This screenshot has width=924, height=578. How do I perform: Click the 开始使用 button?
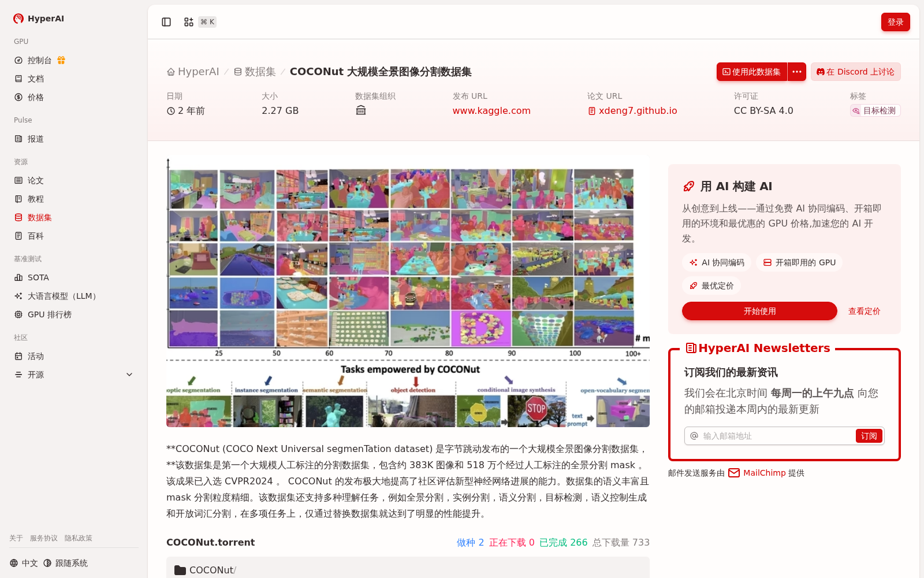(759, 311)
